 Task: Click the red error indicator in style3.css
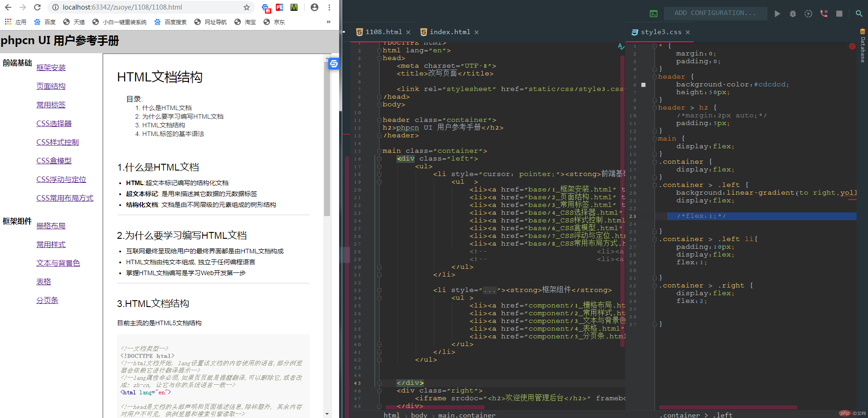point(852,46)
